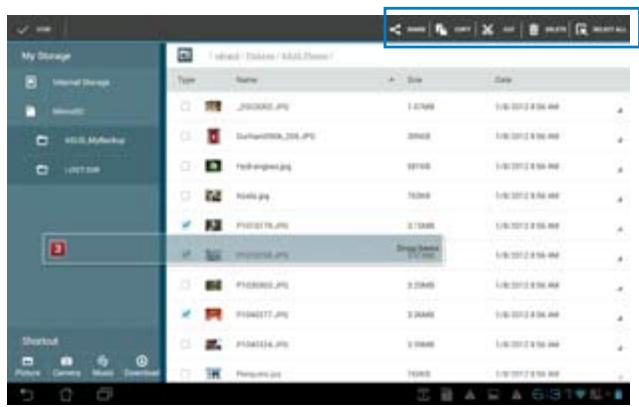This screenshot has width=639, height=407.
Task: Open the red Durham image thumbnail
Action: pyautogui.click(x=214, y=136)
